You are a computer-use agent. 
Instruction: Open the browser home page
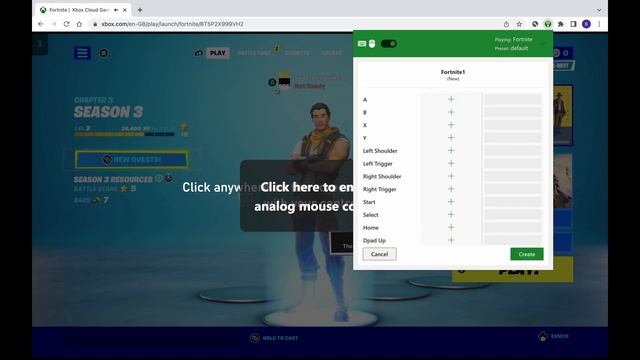(79, 24)
